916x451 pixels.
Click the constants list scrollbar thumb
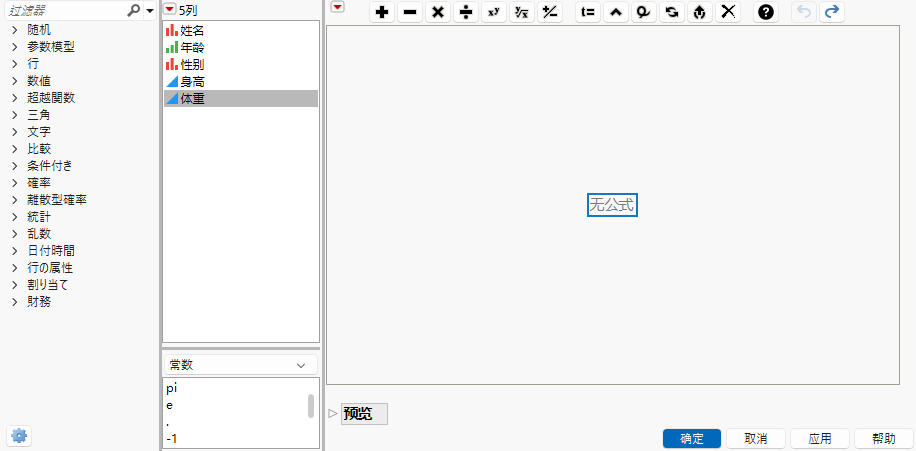tap(311, 405)
